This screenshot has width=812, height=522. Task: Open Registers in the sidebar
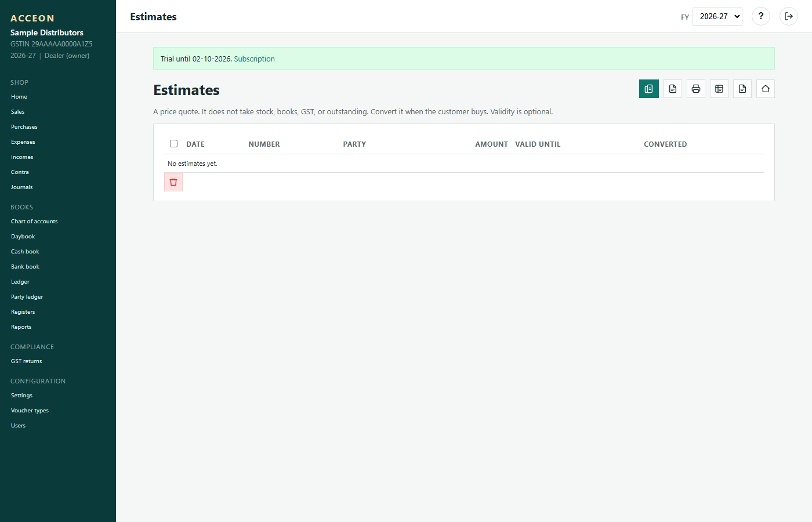tap(23, 312)
